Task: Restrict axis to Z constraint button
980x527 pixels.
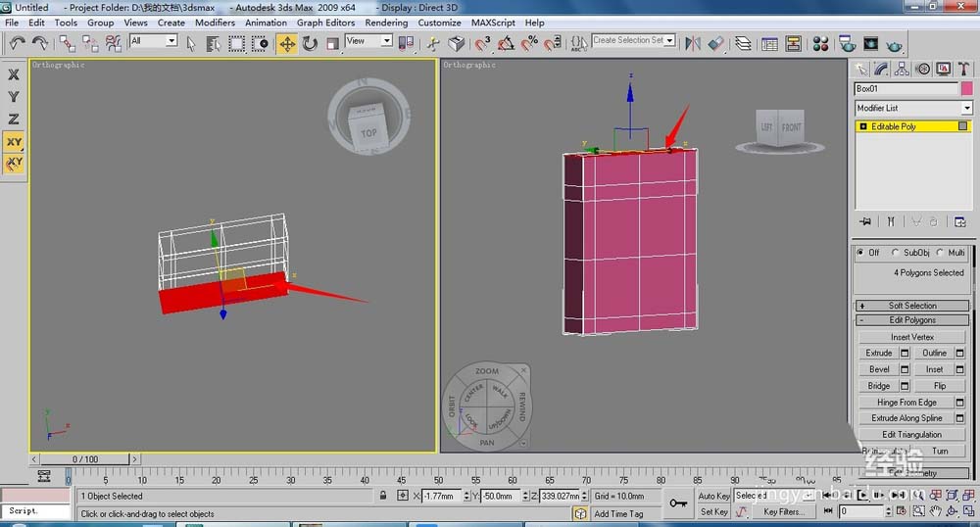Action: (x=13, y=119)
